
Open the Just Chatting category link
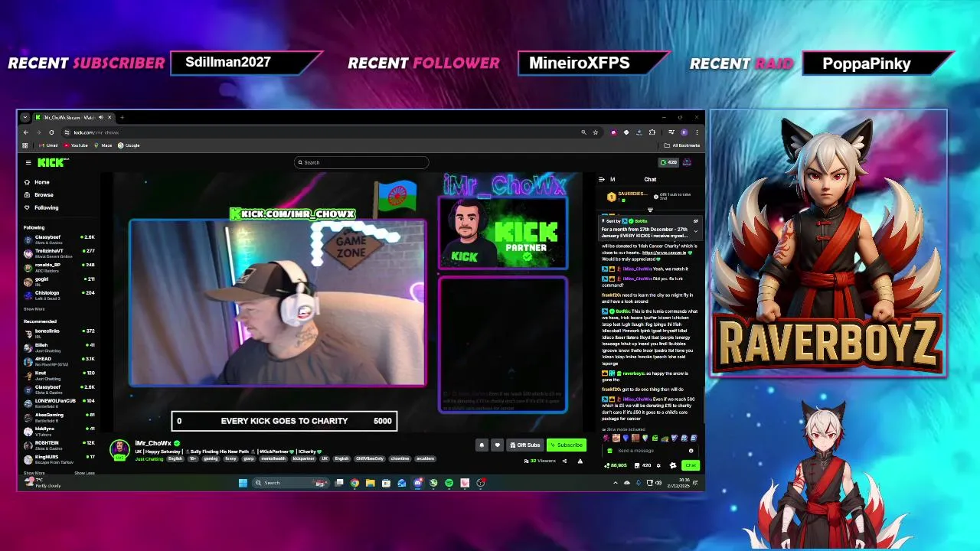(149, 458)
